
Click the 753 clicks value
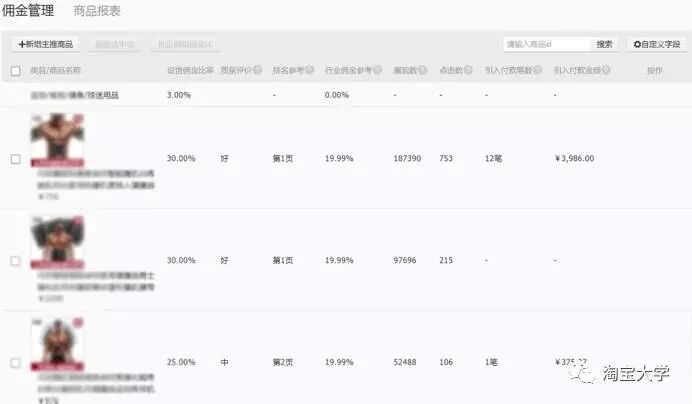[x=446, y=158]
